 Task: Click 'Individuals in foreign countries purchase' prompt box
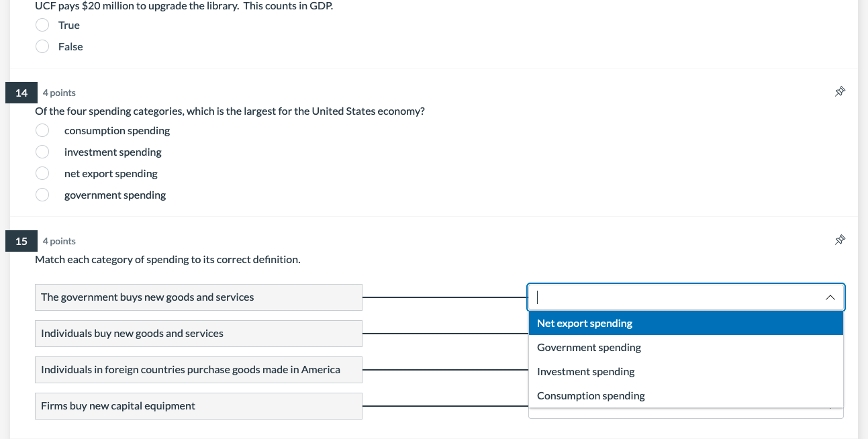[x=198, y=370]
